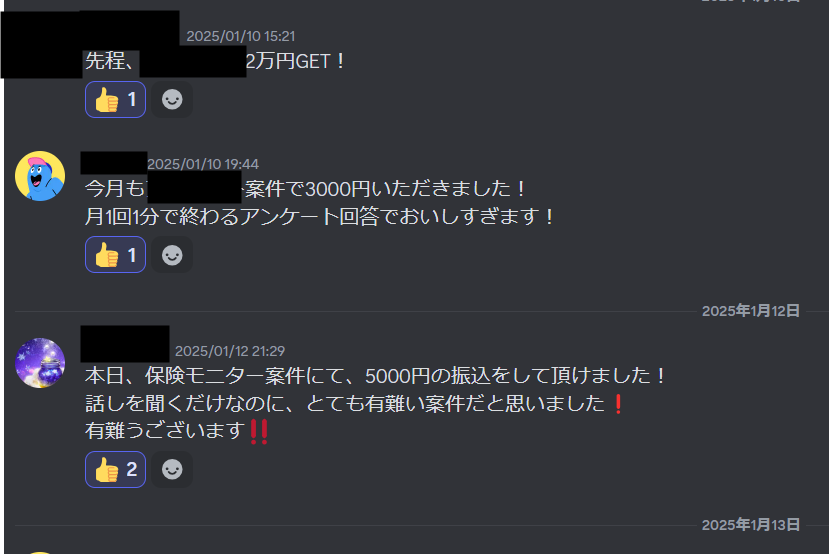The image size is (829, 554).
Task: Open the purple galaxy jar avatar profile
Action: pos(40,363)
